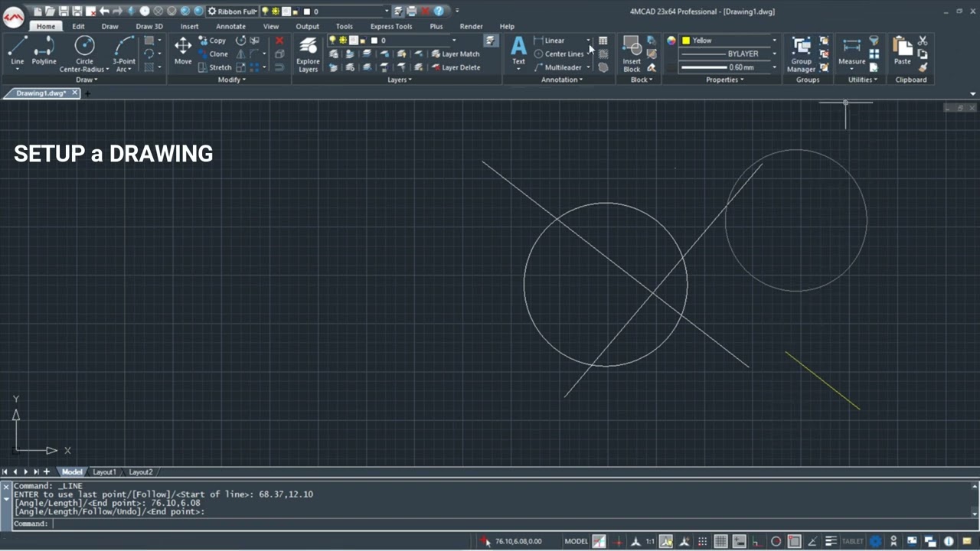Screen dimensions: 980x551
Task: Open Help via blue question mark icon
Action: (x=439, y=11)
